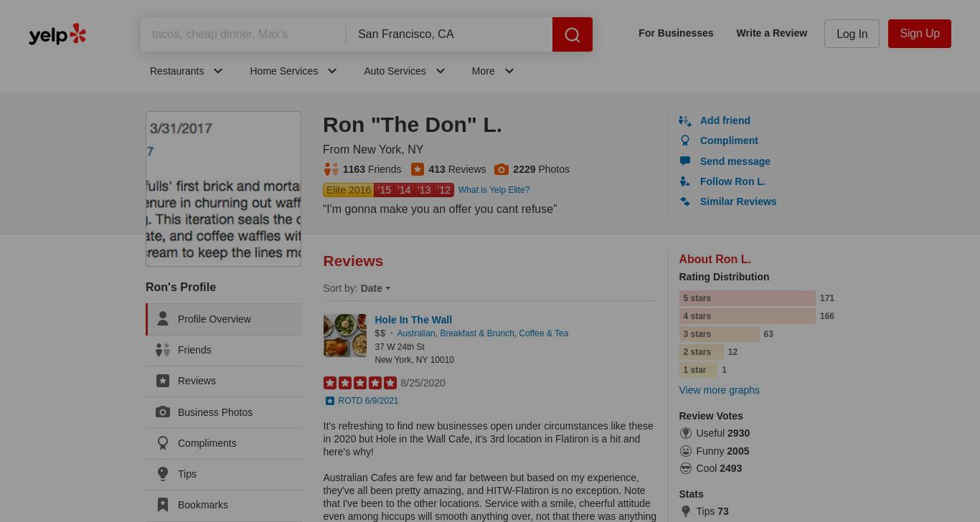The width and height of the screenshot is (980, 522).
Task: Click the Add friend icon
Action: coord(685,121)
